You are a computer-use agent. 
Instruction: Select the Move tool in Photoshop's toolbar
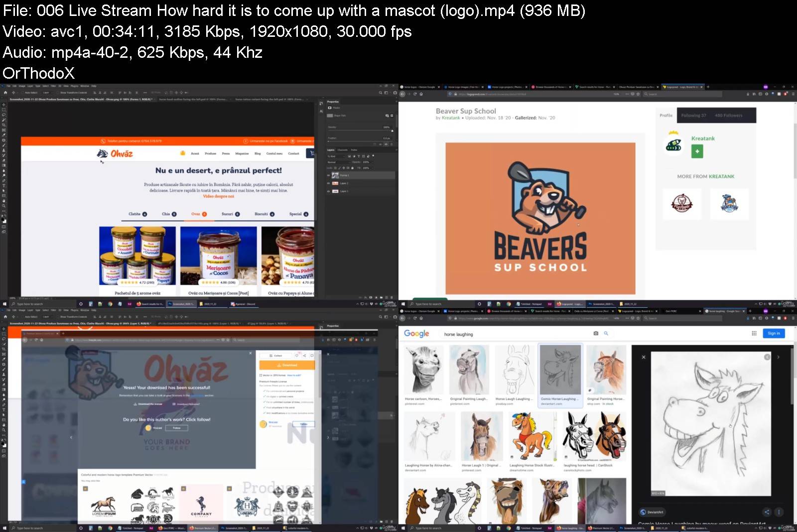3,104
